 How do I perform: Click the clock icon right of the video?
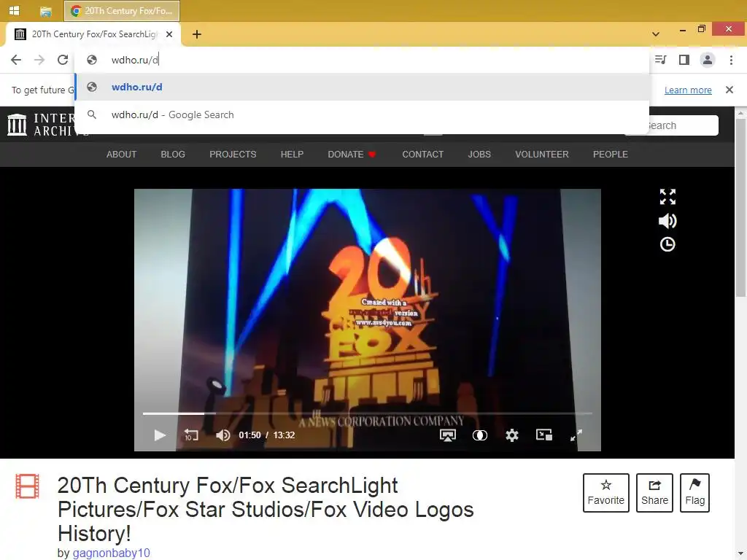pos(667,244)
